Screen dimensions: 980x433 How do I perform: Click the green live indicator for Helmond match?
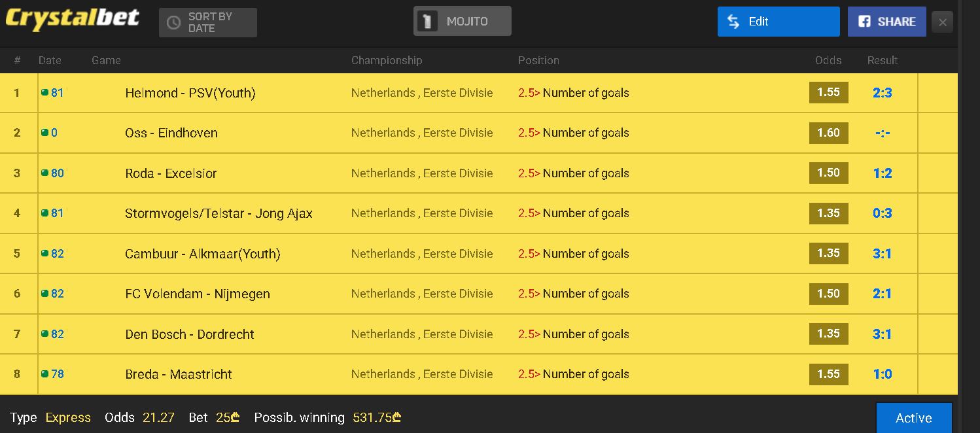[x=44, y=92]
